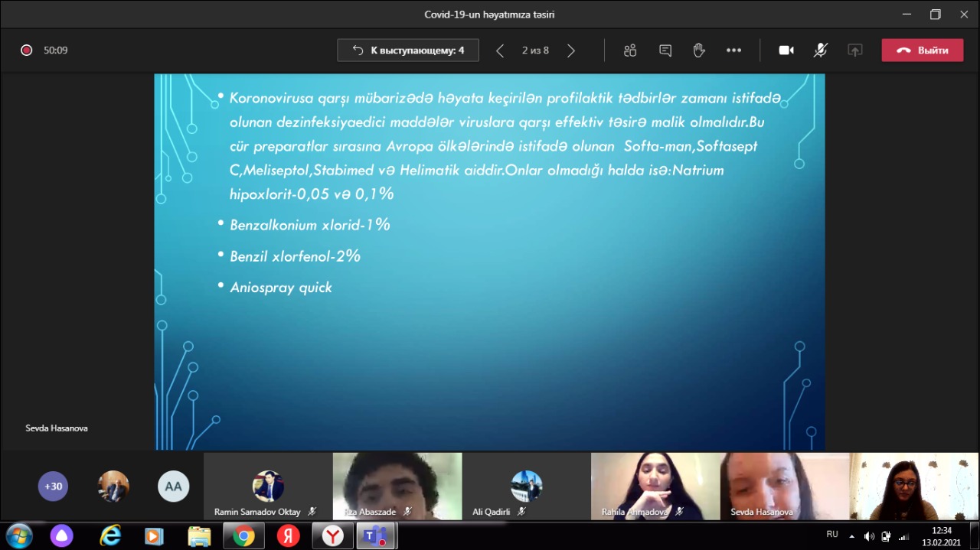Toggle the camera on or off
Viewport: 980px width, 550px height.
point(786,50)
